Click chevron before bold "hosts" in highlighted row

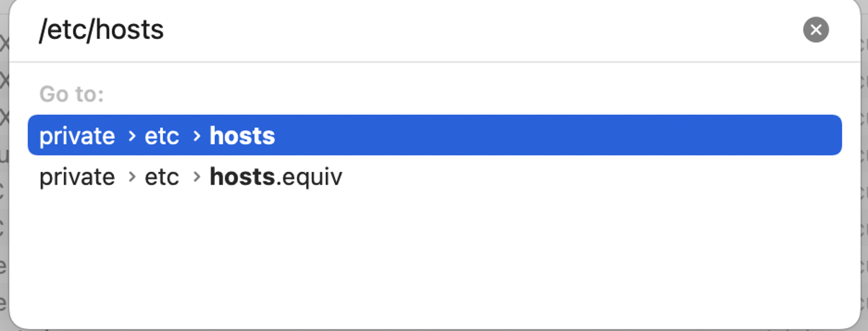tap(197, 136)
